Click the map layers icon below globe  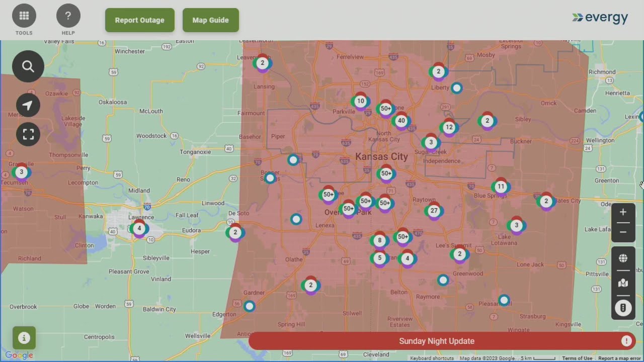point(623,283)
